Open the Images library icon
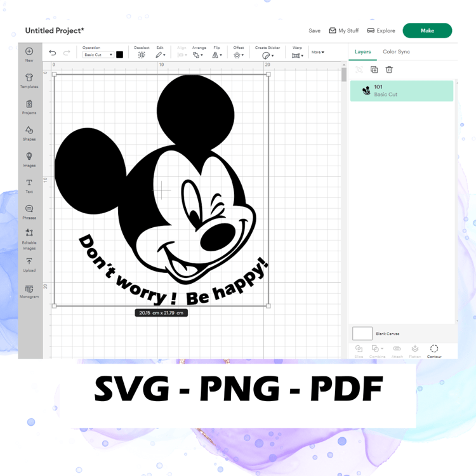Screen dimensions: 476x476 [29, 156]
